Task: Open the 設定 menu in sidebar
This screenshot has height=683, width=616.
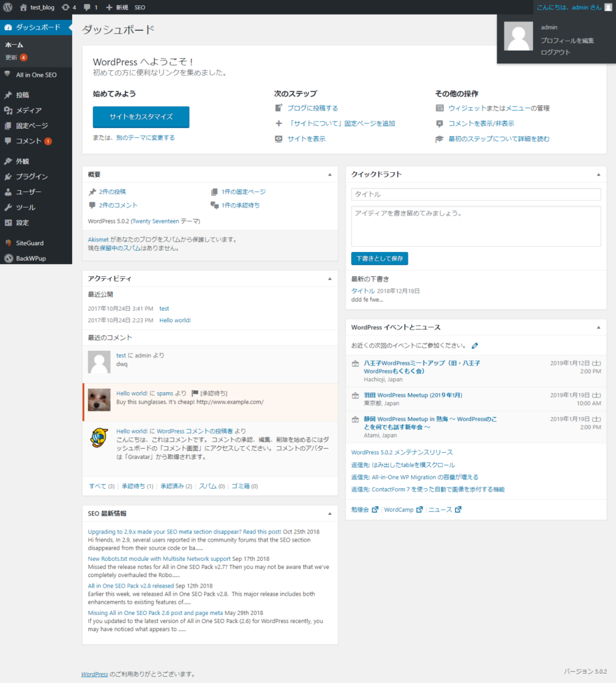Action: (x=22, y=223)
